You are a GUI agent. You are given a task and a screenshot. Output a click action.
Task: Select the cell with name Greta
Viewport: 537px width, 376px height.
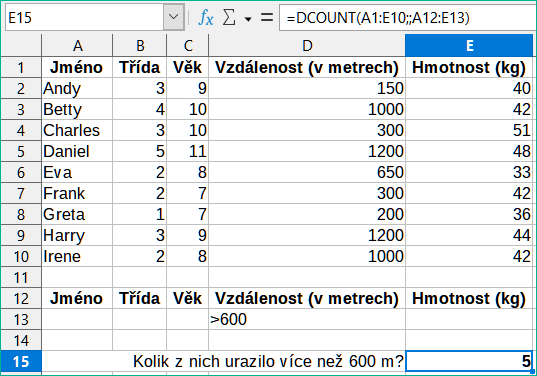click(x=77, y=214)
